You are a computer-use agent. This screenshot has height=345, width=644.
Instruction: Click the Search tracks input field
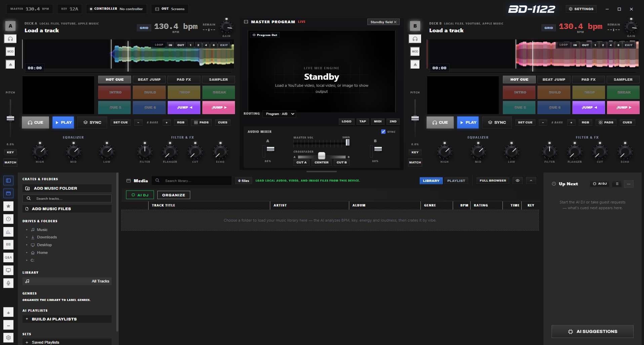click(x=67, y=198)
